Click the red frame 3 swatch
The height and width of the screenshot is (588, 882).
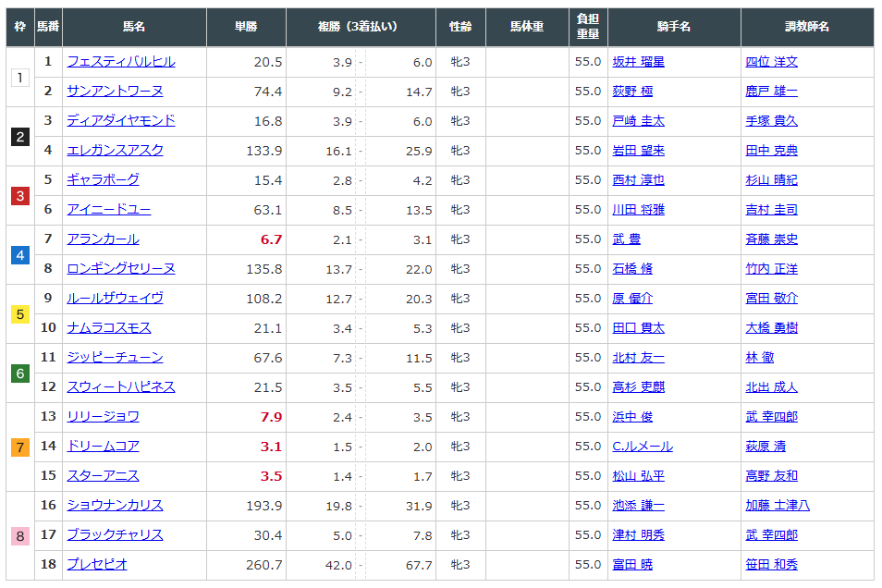(x=20, y=195)
